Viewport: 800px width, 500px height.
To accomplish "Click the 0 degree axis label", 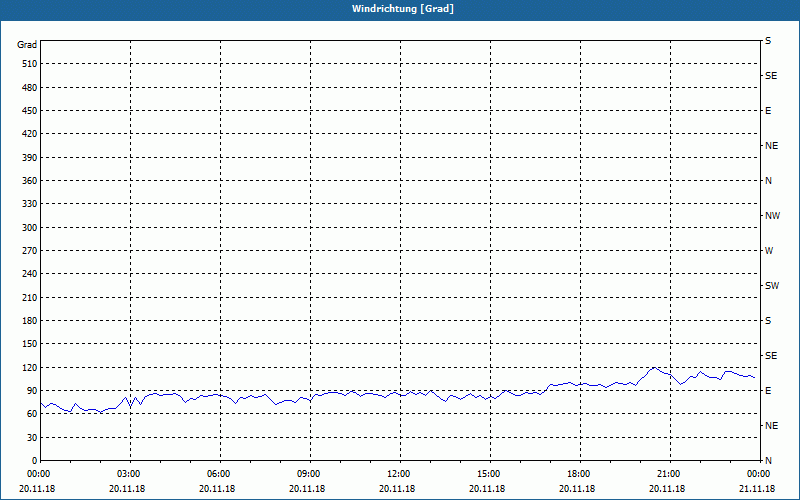I will (x=34, y=461).
